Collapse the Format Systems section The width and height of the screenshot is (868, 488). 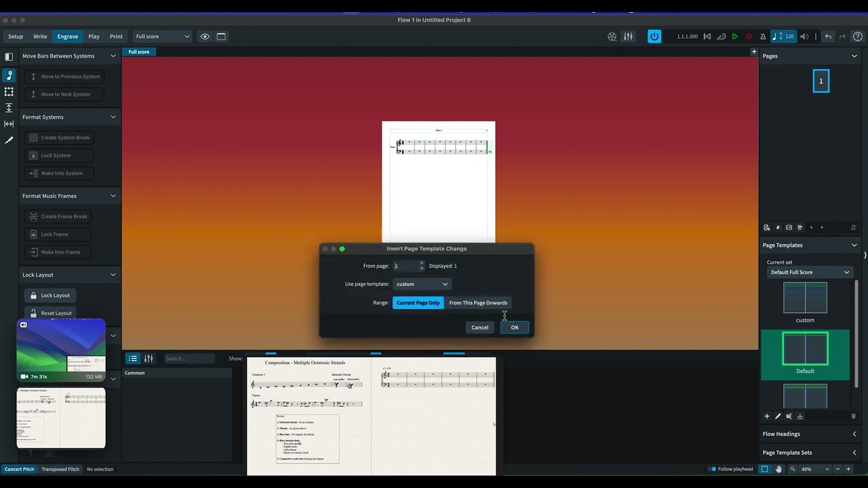point(113,117)
